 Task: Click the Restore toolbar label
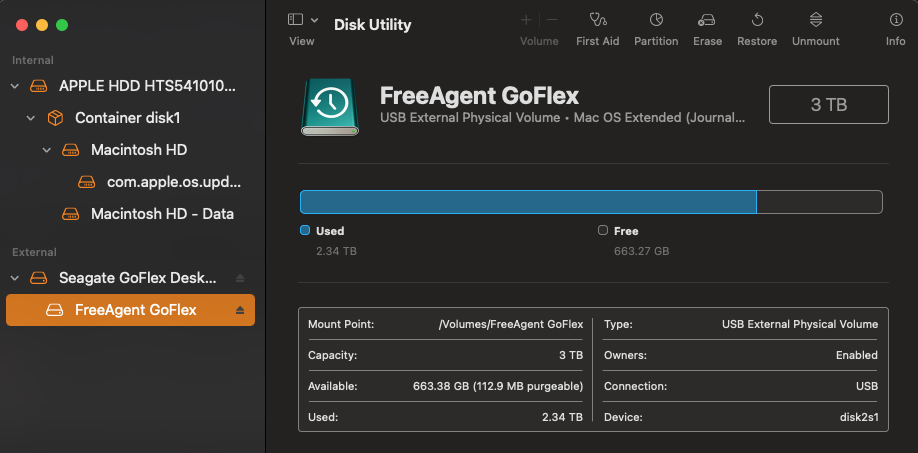pos(757,42)
